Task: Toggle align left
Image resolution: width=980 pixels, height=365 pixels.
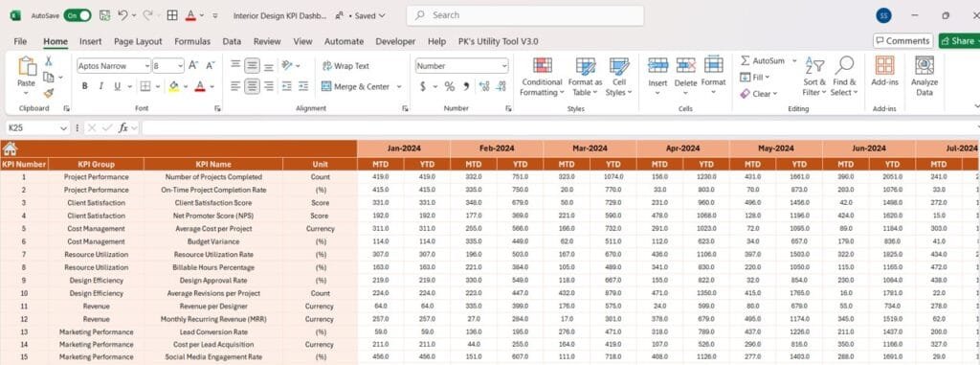Action: pos(235,86)
